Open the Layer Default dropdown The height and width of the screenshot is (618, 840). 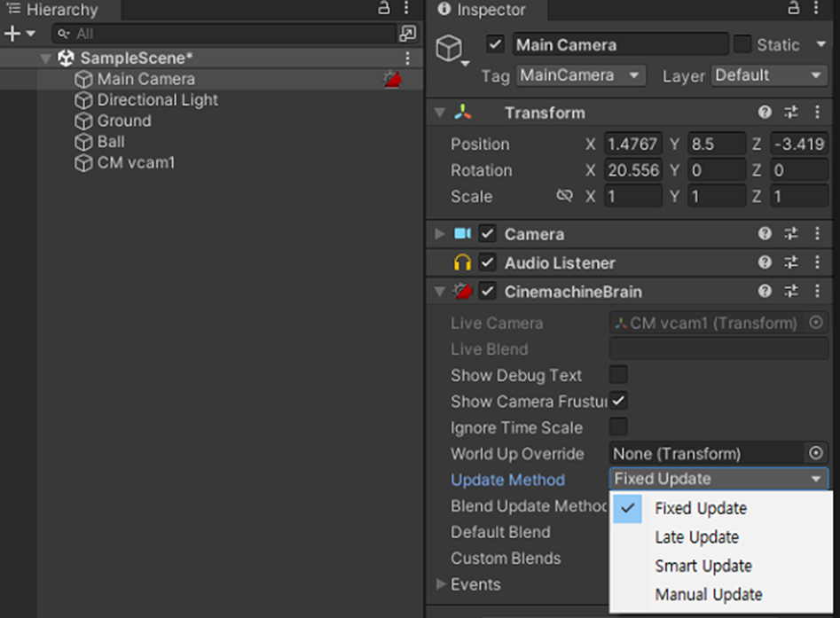click(769, 75)
